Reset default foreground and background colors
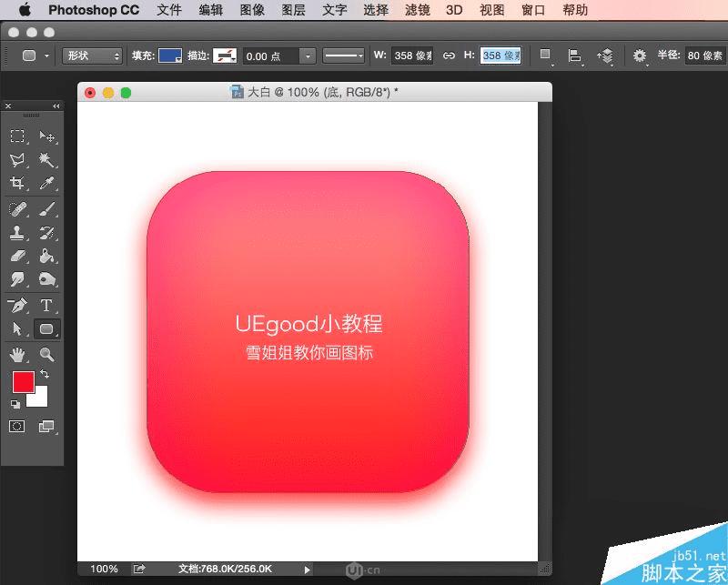The image size is (728, 585). pyautogui.click(x=15, y=404)
